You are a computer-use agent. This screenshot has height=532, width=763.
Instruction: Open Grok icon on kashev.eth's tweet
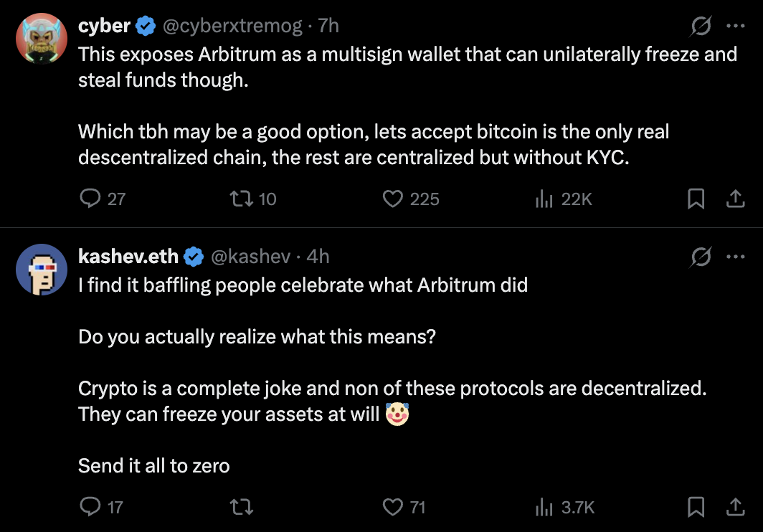coord(701,256)
